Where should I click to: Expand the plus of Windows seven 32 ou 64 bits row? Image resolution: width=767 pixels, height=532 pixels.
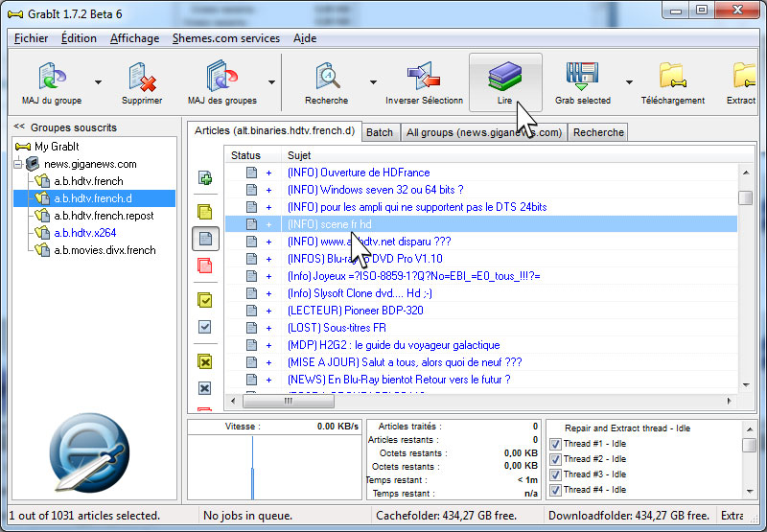click(268, 190)
